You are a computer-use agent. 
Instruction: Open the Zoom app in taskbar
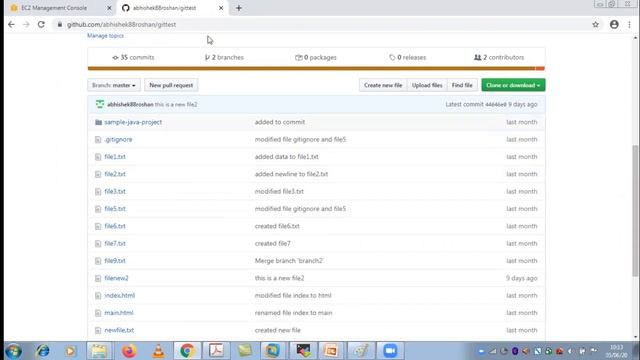click(x=390, y=351)
